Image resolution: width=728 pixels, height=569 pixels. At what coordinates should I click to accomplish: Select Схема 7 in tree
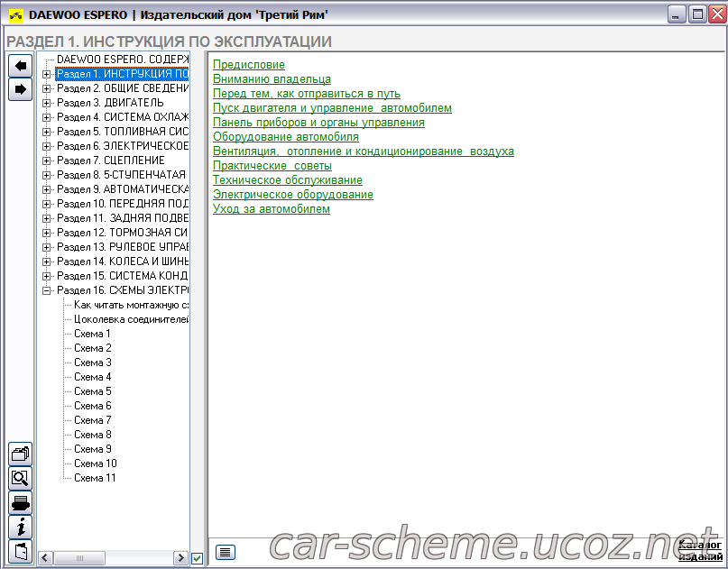click(93, 420)
